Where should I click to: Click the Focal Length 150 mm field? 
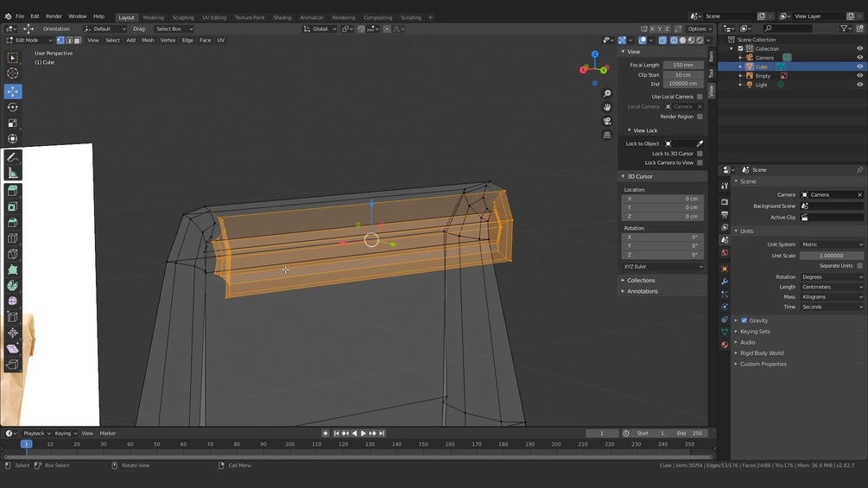pos(683,66)
